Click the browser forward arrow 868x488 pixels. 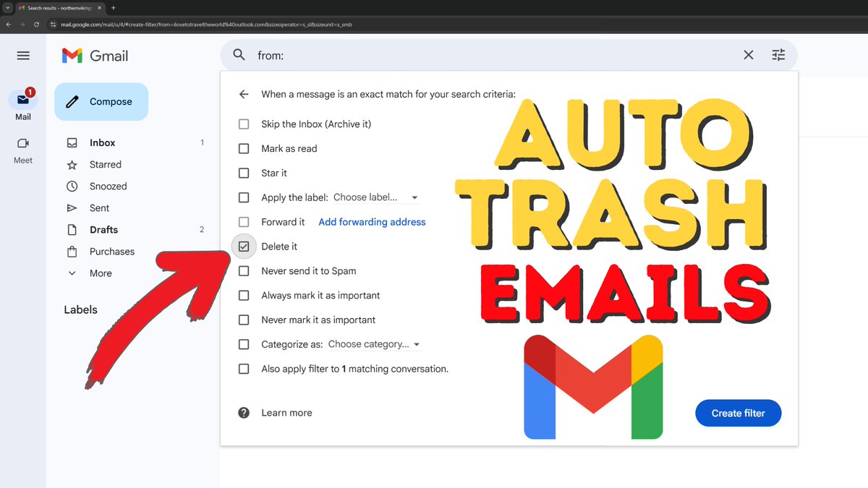tap(22, 24)
